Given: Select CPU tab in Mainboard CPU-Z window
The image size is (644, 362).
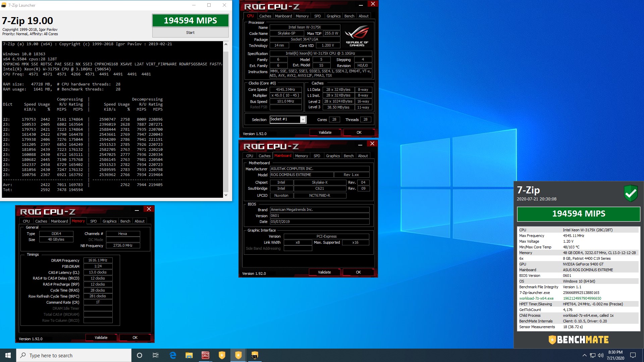Looking at the screenshot, I should (250, 156).
